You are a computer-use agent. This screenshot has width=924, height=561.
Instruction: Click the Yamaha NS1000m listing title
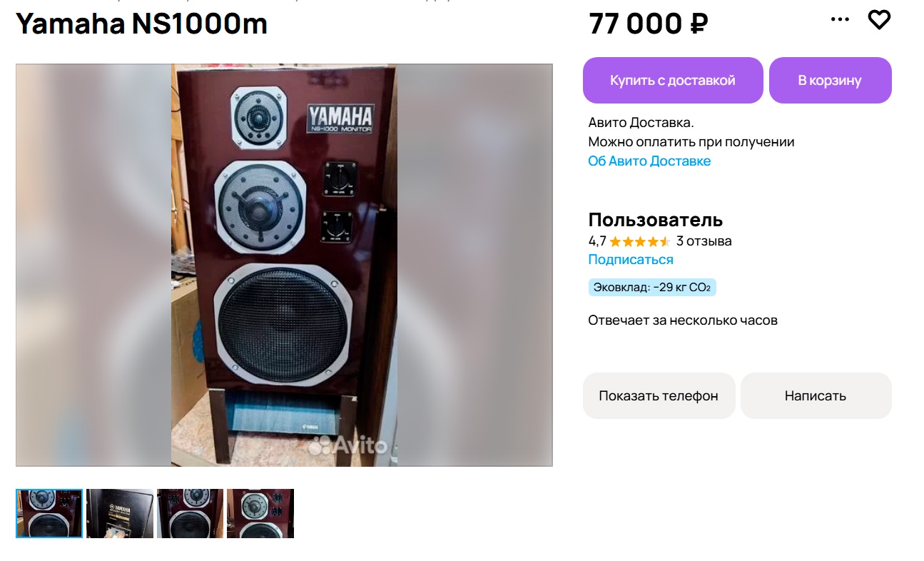[x=141, y=24]
